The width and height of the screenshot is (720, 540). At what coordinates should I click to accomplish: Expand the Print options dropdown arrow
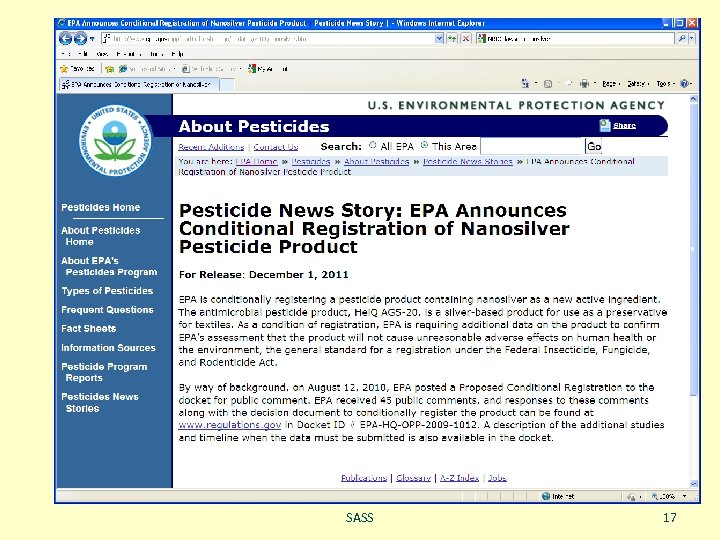tap(595, 84)
